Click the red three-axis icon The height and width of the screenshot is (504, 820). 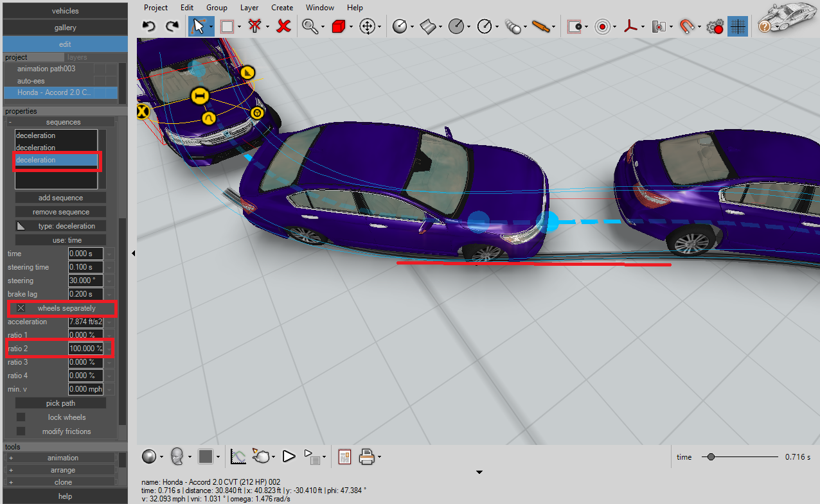click(631, 26)
